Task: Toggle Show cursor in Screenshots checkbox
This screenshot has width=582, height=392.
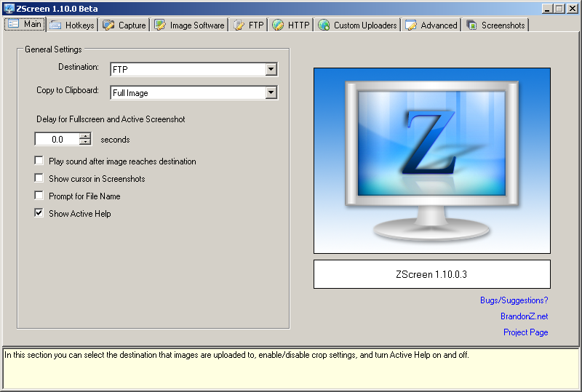Action: (39, 177)
